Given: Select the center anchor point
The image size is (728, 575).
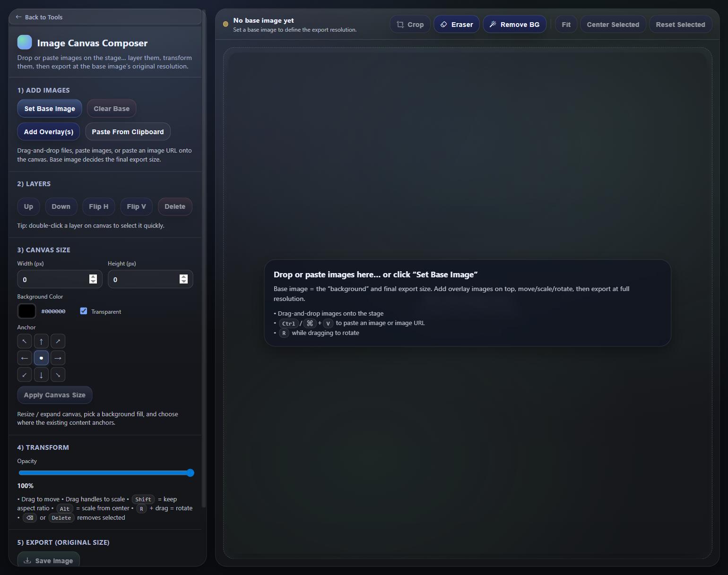Looking at the screenshot, I should [x=41, y=358].
